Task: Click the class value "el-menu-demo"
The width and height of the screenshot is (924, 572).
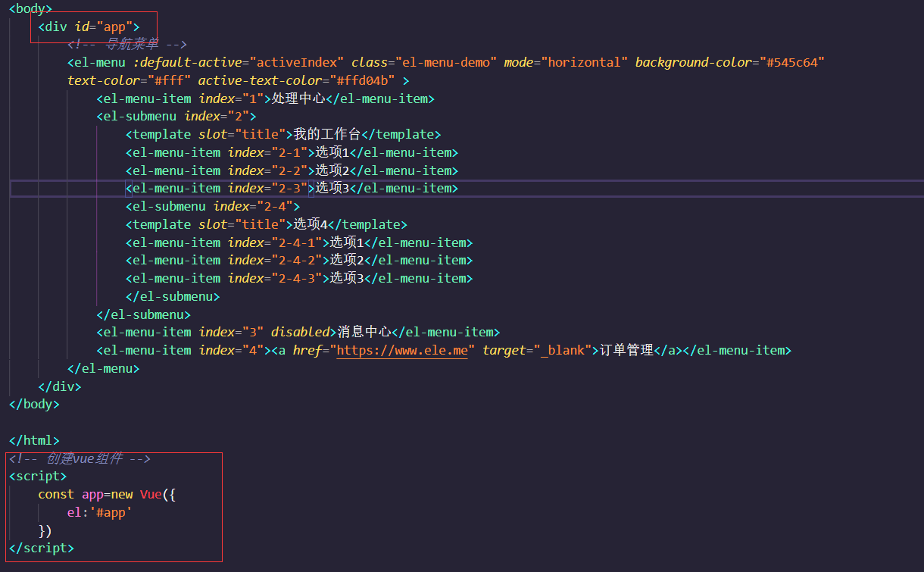Action: click(446, 62)
